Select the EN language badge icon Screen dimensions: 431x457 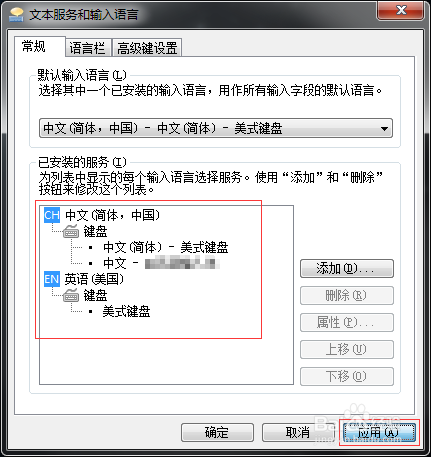(52, 279)
